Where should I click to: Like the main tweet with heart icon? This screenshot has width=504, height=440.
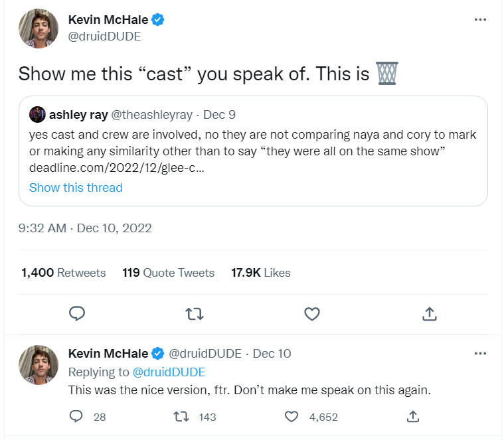coord(311,313)
